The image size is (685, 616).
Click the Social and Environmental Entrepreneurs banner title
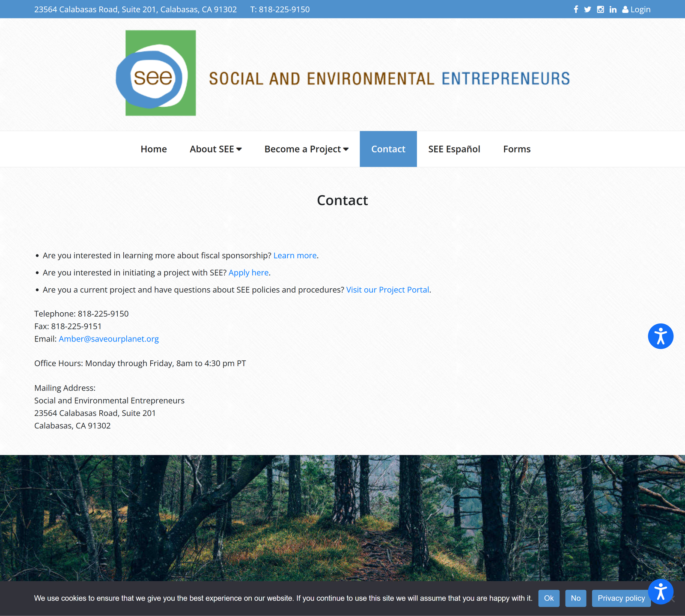point(390,79)
